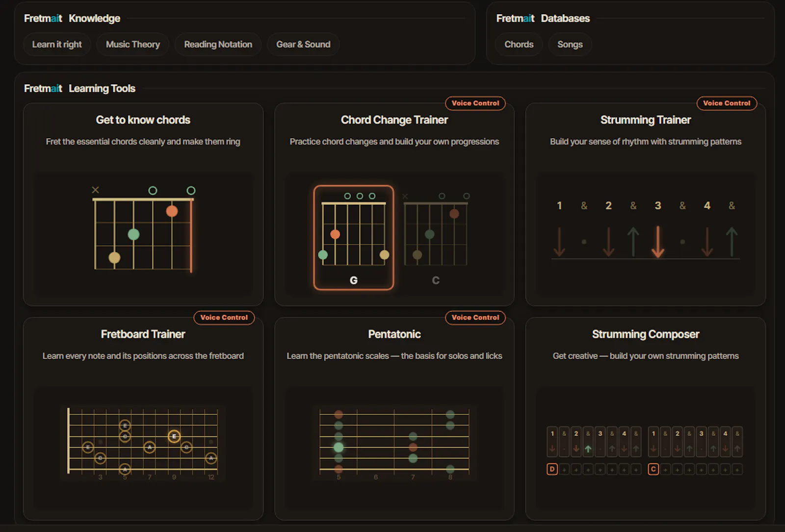Image resolution: width=785 pixels, height=532 pixels.
Task: Click 'Get creative — build your own strumming patterns'
Action: (x=646, y=356)
